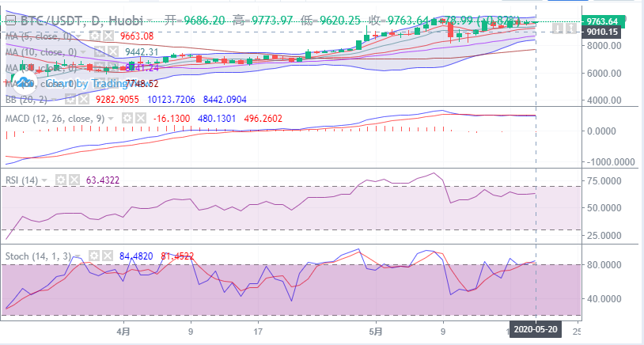Viewport: 644px width, 345px height.
Task: Open MACD indicator settings gear
Action: click(x=127, y=118)
